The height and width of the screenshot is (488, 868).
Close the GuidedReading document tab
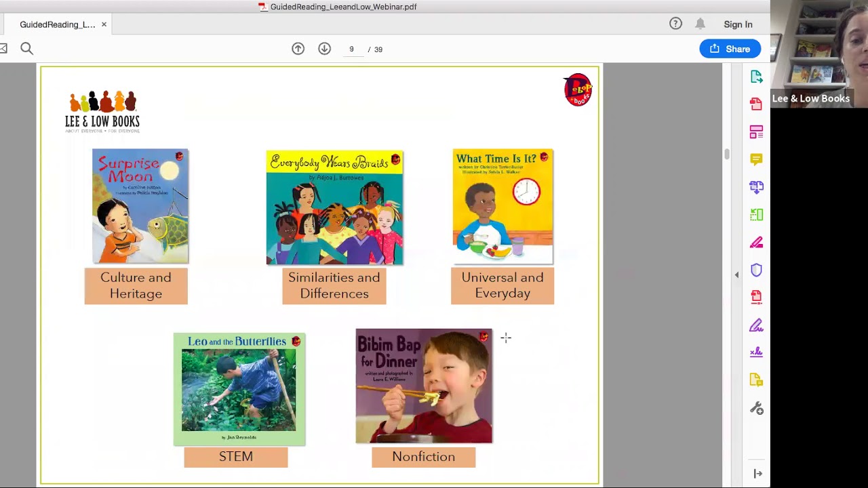point(104,24)
